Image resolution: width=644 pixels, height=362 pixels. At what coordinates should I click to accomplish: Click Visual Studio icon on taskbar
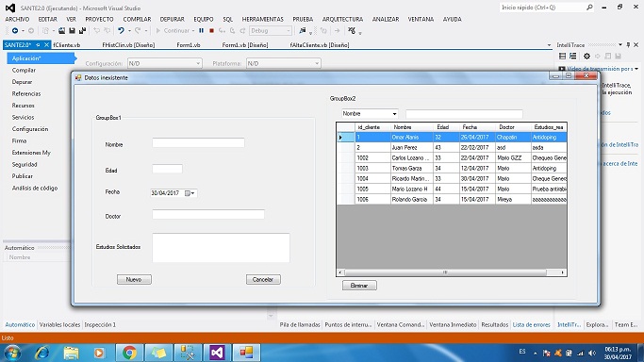pyautogui.click(x=217, y=353)
